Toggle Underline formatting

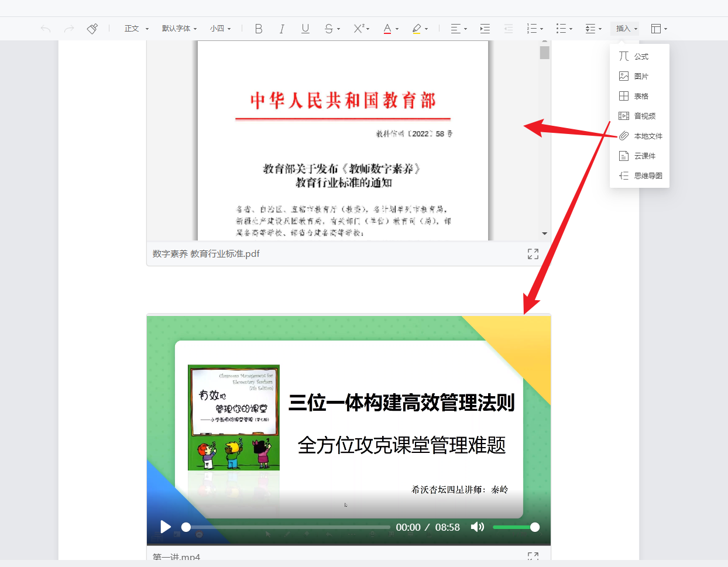(305, 29)
